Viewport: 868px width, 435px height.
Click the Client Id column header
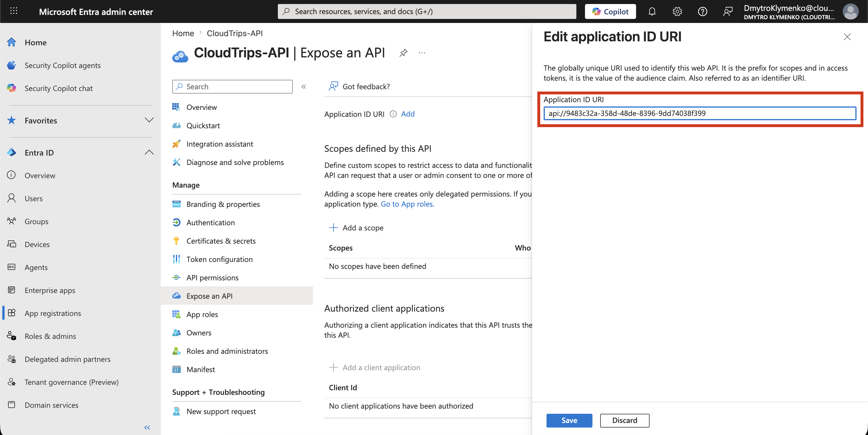343,387
